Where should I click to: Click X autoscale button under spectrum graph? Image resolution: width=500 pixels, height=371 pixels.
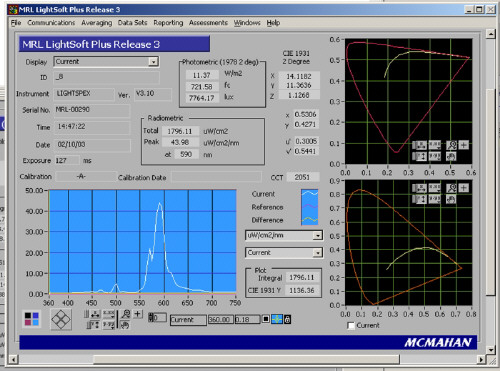95,314
